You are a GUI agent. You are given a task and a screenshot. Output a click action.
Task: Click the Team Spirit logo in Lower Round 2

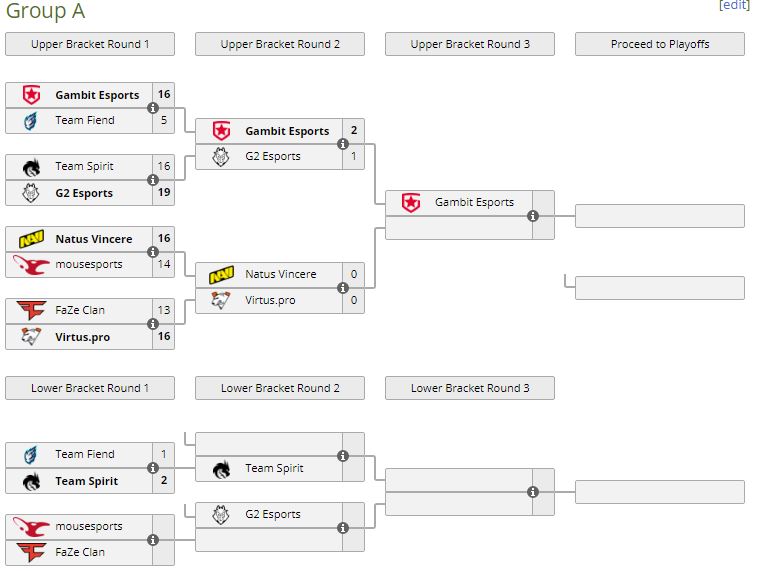point(221,469)
